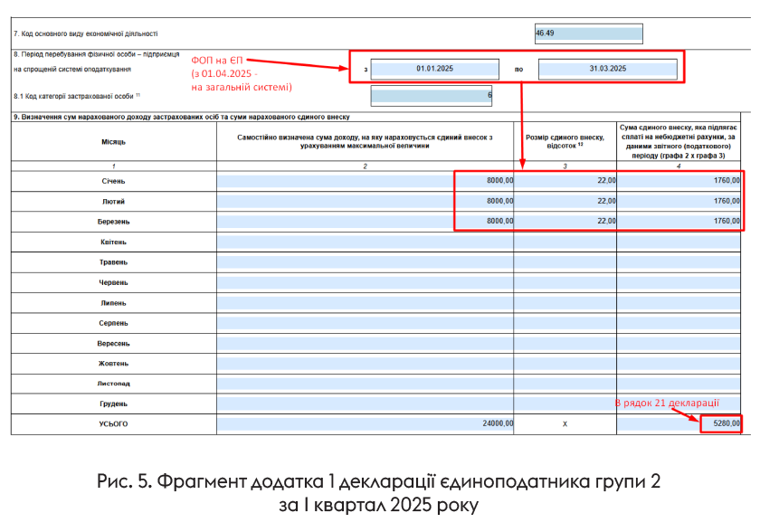Select the empty Травень contribution sum cell
Image resolution: width=760 pixels, height=532 pixels.
[679, 262]
